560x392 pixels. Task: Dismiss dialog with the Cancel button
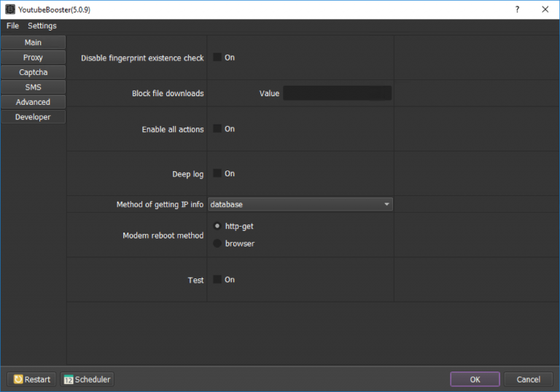point(528,379)
